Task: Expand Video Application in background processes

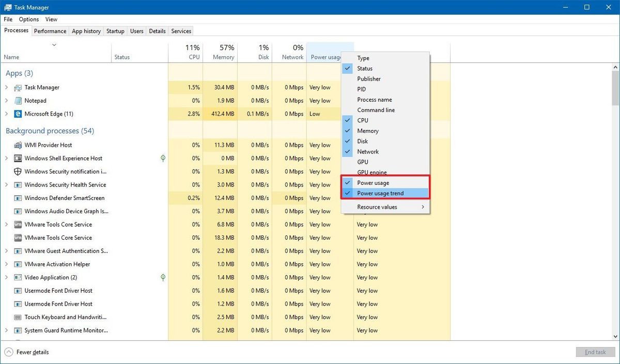Action: click(x=6, y=277)
